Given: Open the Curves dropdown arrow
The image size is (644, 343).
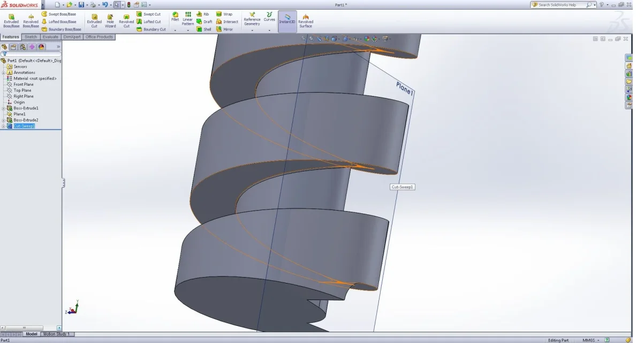Looking at the screenshot, I should point(269,31).
